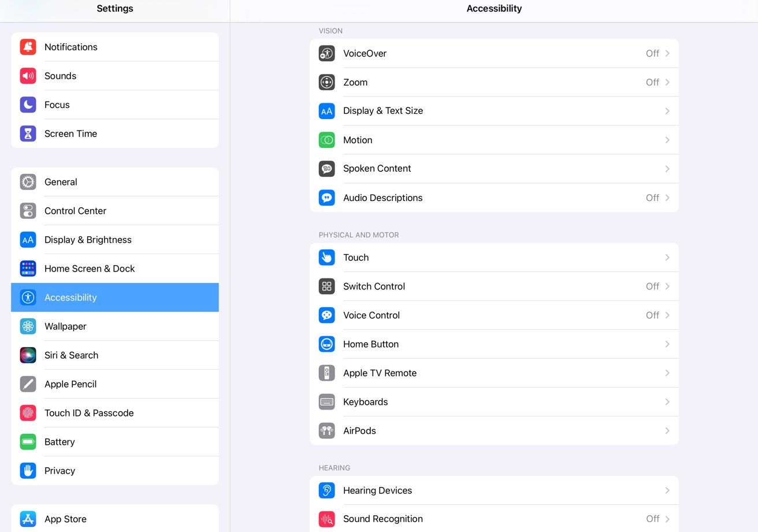Open Spoken Content settings
The image size is (758, 532).
pyautogui.click(x=494, y=169)
